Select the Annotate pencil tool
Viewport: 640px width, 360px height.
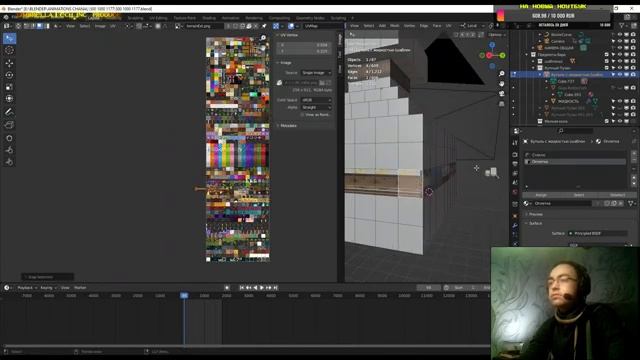(9, 112)
